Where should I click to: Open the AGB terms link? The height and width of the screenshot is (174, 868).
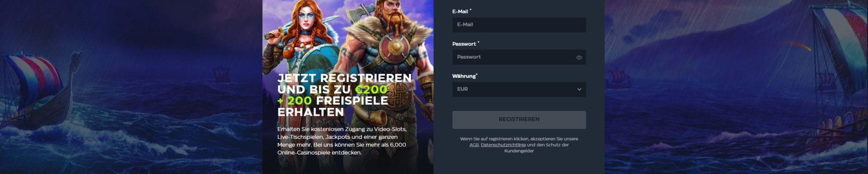pos(474,145)
